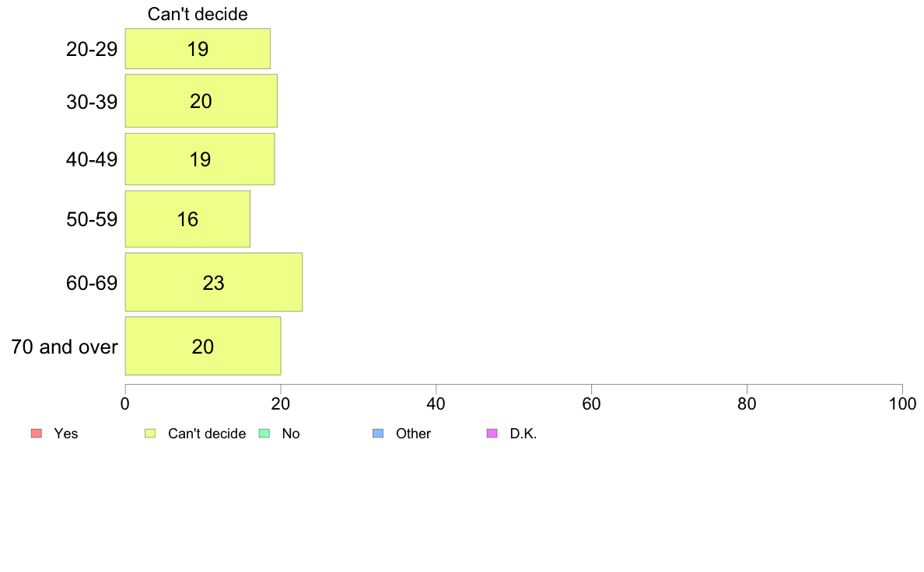This screenshot has width=924, height=572.
Task: Select the 30-39 bar showing 20
Action: click(x=201, y=101)
